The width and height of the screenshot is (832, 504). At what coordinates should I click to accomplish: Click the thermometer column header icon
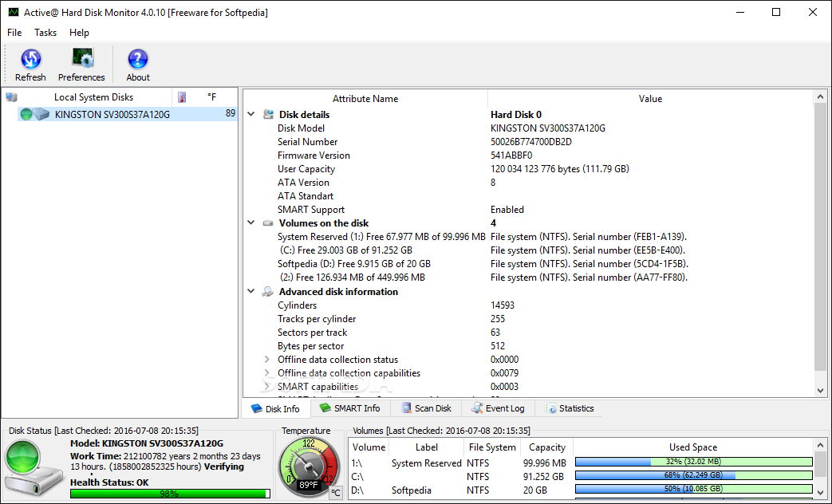182,97
